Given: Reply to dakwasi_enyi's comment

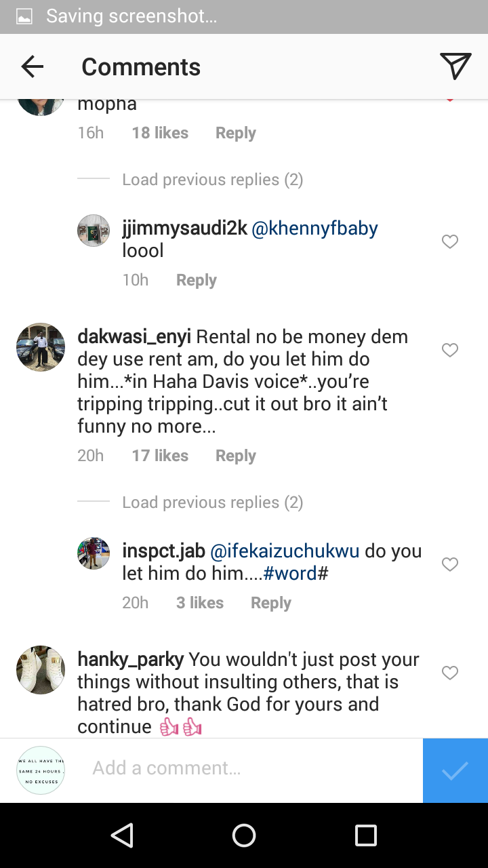Looking at the screenshot, I should (x=235, y=456).
